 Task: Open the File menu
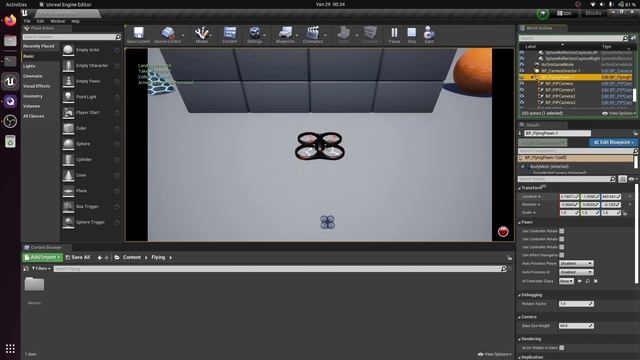(x=27, y=21)
